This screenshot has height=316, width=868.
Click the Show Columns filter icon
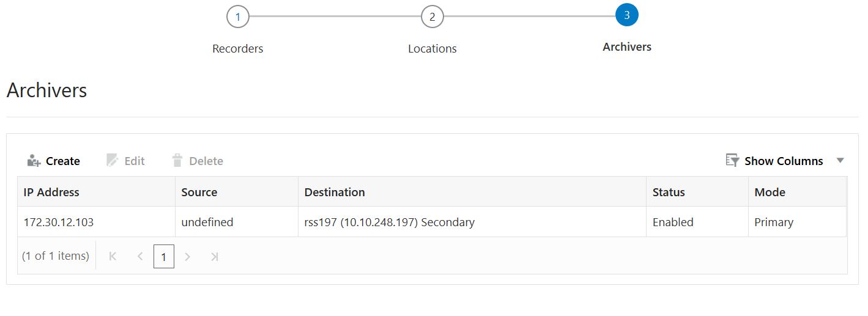732,161
